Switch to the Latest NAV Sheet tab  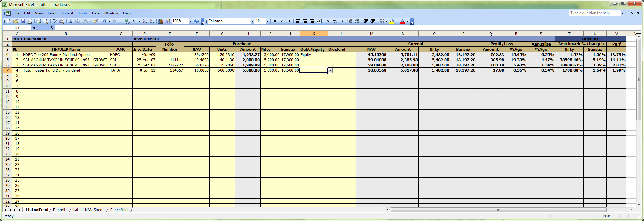(x=88, y=210)
